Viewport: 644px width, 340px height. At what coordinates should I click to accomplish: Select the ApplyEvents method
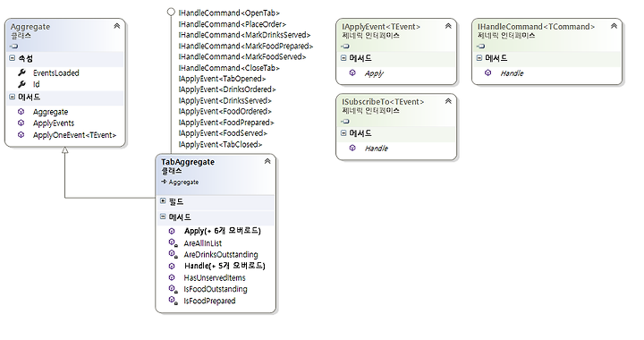pyautogui.click(x=54, y=123)
